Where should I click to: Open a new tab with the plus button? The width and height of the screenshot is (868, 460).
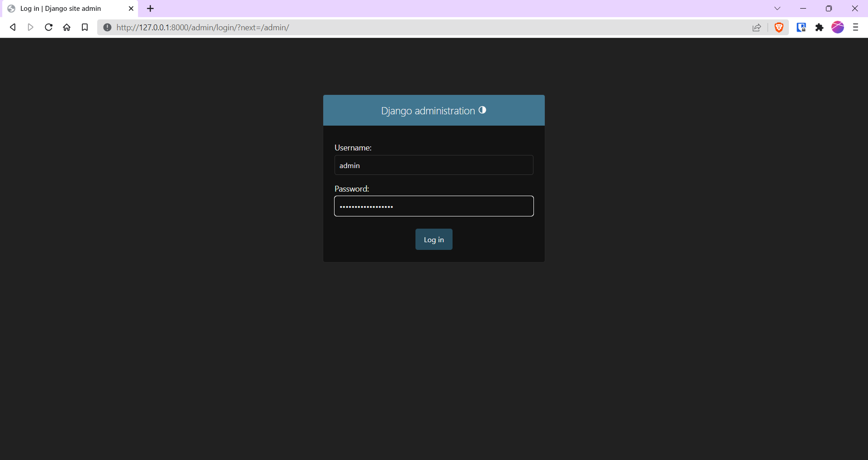151,9
